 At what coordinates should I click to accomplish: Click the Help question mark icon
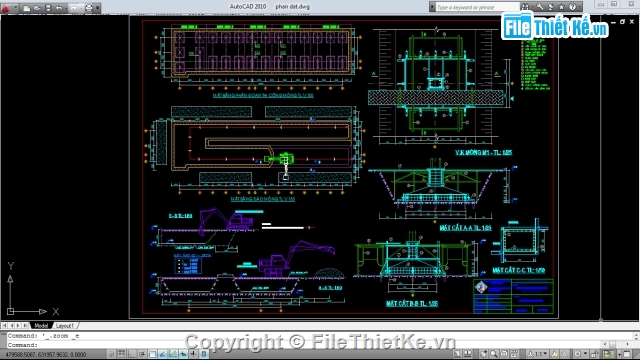click(573, 7)
